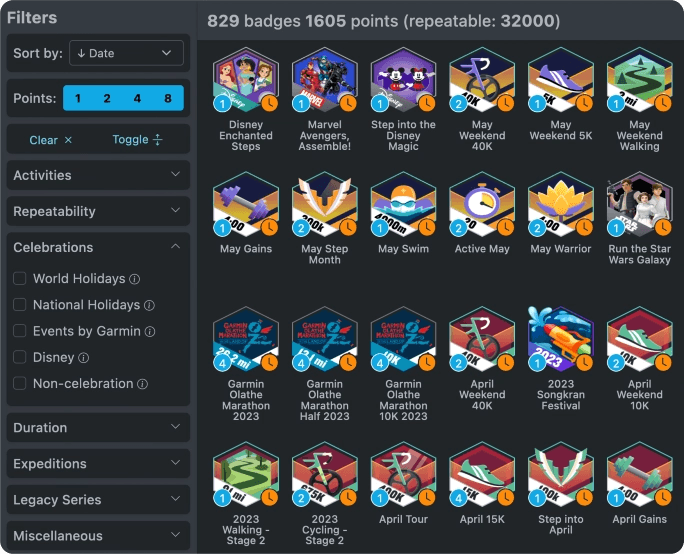Image resolution: width=684 pixels, height=554 pixels.
Task: Open the Sort by Date dropdown
Action: [x=127, y=53]
